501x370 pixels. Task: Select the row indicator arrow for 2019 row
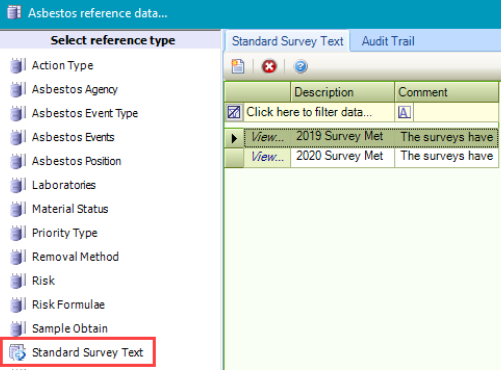pos(234,138)
